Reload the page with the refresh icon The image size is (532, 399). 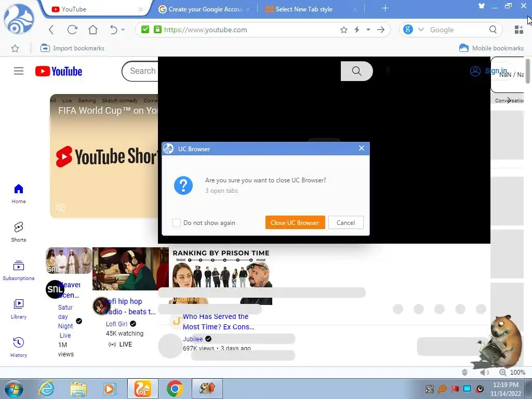[72, 30]
